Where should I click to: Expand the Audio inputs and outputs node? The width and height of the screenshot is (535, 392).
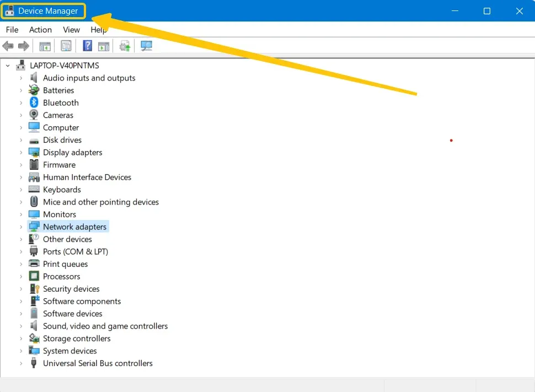coord(21,78)
